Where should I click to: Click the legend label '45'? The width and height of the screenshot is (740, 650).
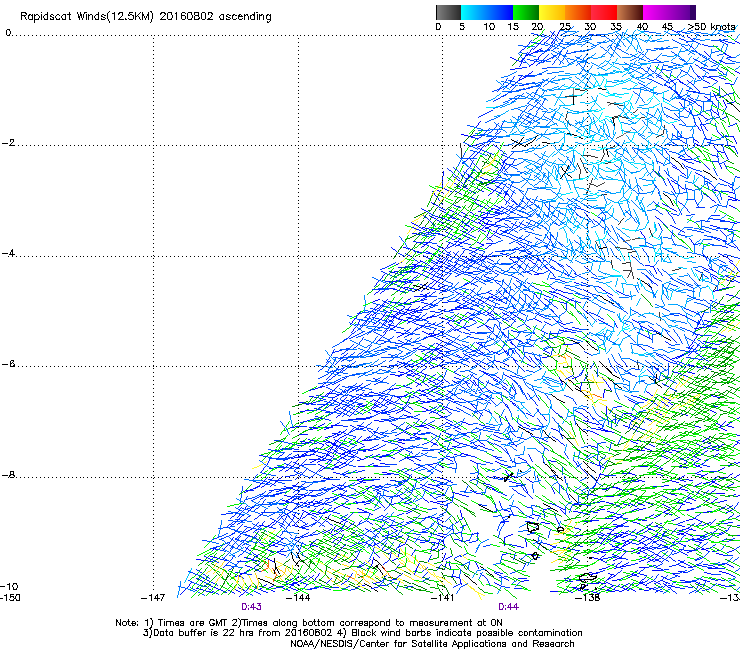point(667,27)
